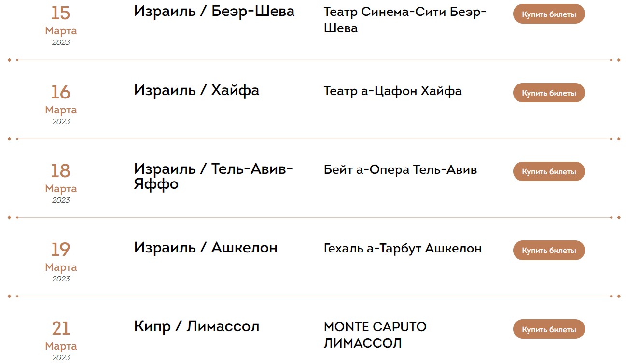Select the 19 Марта 2023 date
This screenshot has width=627, height=364.
tap(61, 261)
